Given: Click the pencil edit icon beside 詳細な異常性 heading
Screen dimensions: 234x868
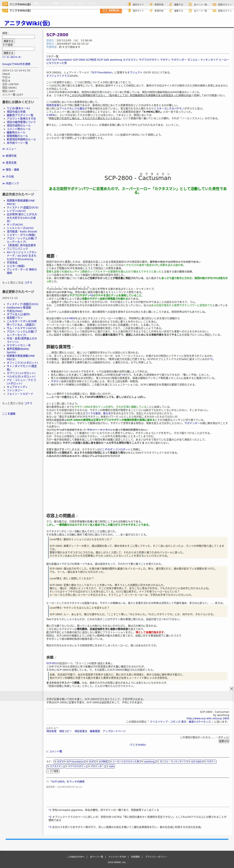Looking at the screenshot, I should (x=73, y=347).
